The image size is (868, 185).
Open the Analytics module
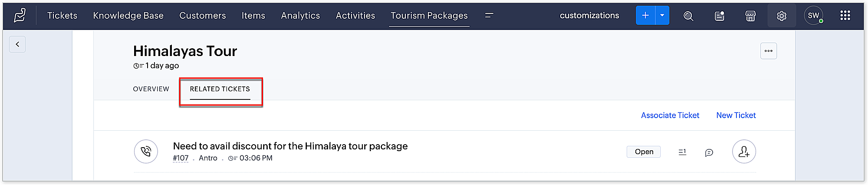300,16
